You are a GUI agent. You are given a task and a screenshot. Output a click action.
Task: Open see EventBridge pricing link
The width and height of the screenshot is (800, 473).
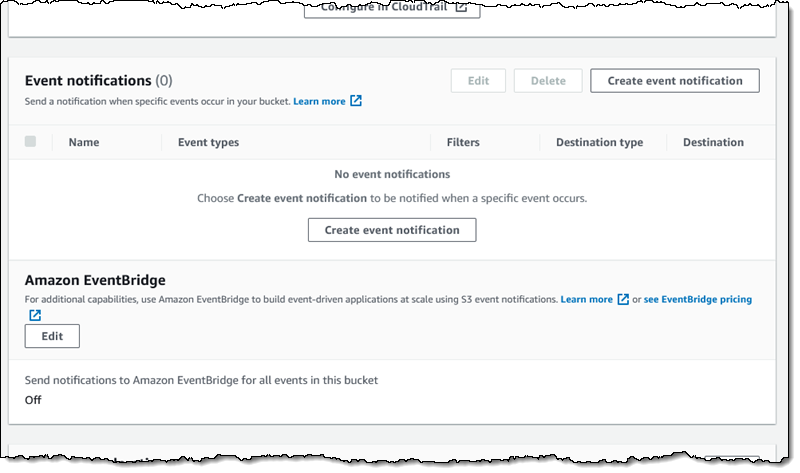coord(697,299)
